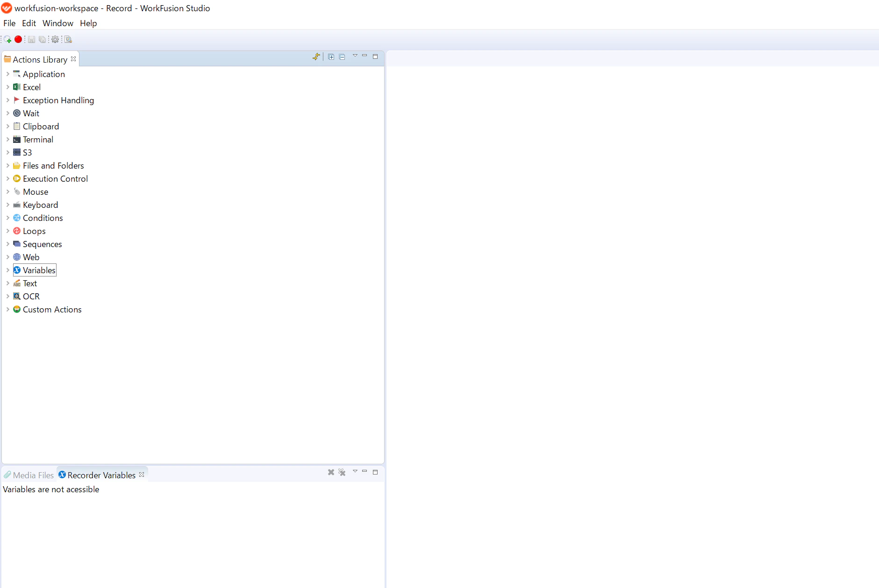The height and width of the screenshot is (588, 879).
Task: Minimize the Recorder Variables panel
Action: [364, 472]
